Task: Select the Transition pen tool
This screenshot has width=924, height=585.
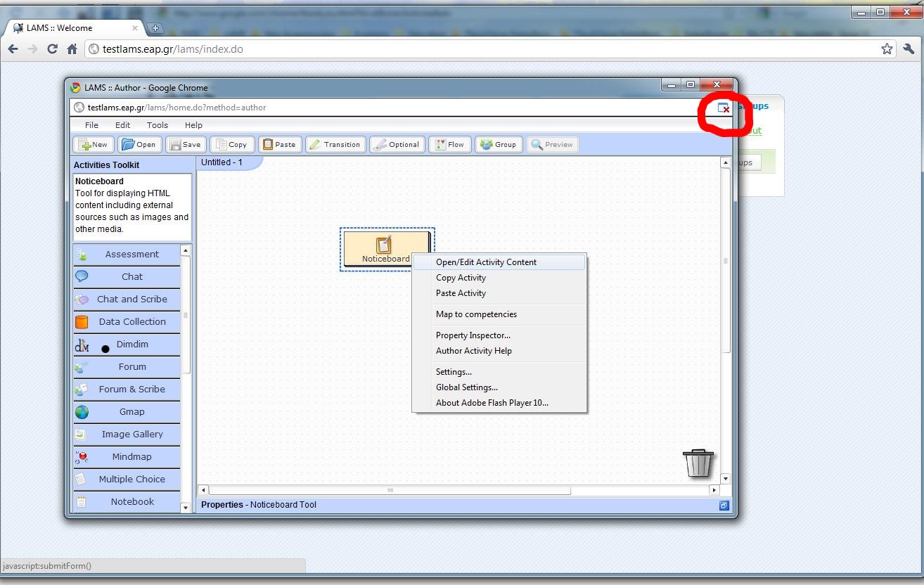Action: pyautogui.click(x=335, y=144)
